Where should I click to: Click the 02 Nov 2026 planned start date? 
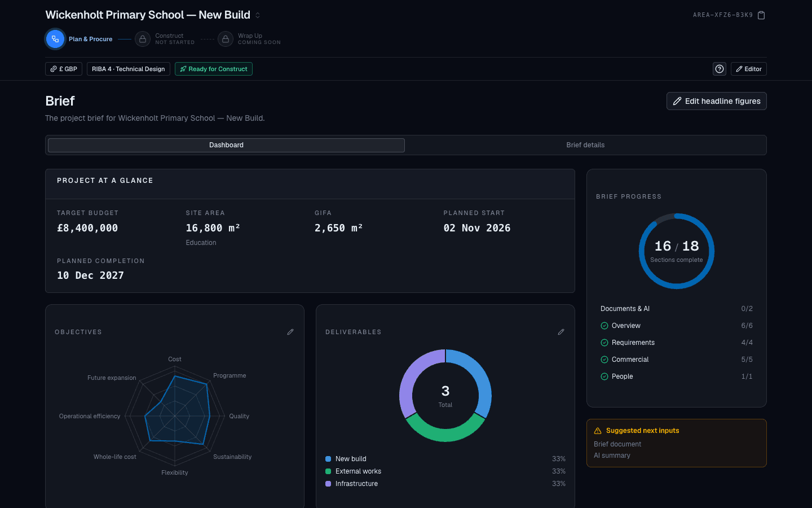pyautogui.click(x=477, y=228)
